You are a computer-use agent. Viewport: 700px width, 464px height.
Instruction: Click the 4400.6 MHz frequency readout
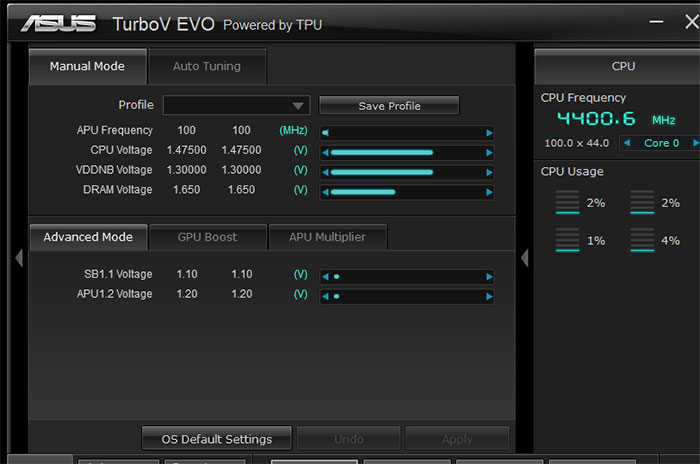tap(616, 119)
